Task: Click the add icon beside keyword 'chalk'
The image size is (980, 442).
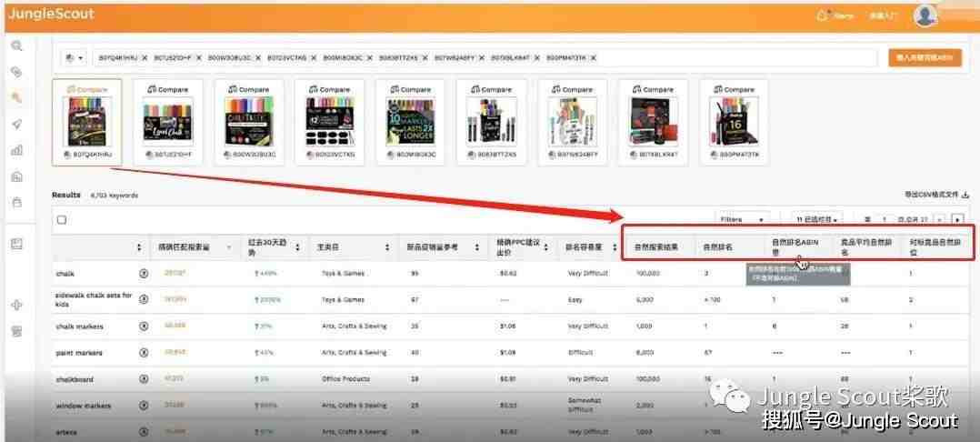Action: (144, 273)
